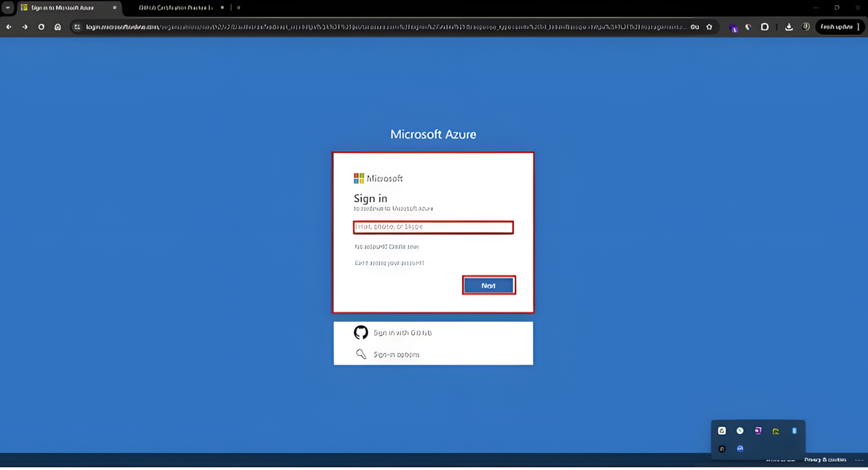Open the tab search dropdown arrow
The width and height of the screenshot is (868, 470).
[x=8, y=8]
